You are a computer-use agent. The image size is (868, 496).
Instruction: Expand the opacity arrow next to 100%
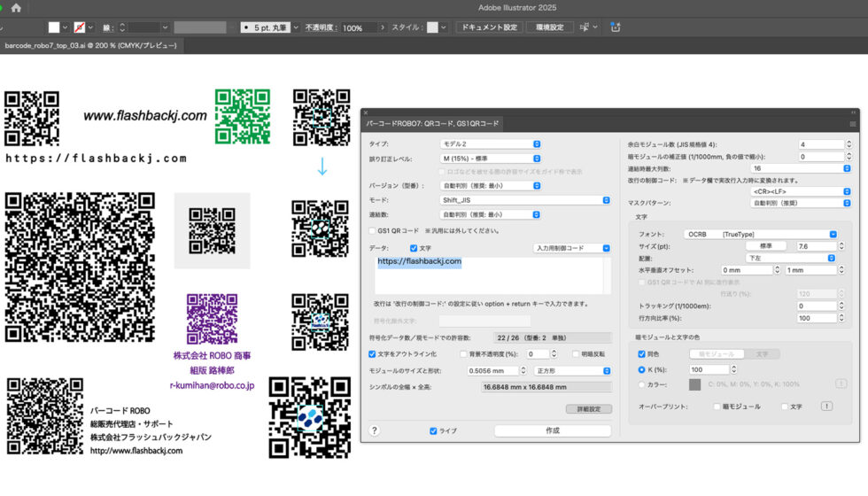click(383, 27)
